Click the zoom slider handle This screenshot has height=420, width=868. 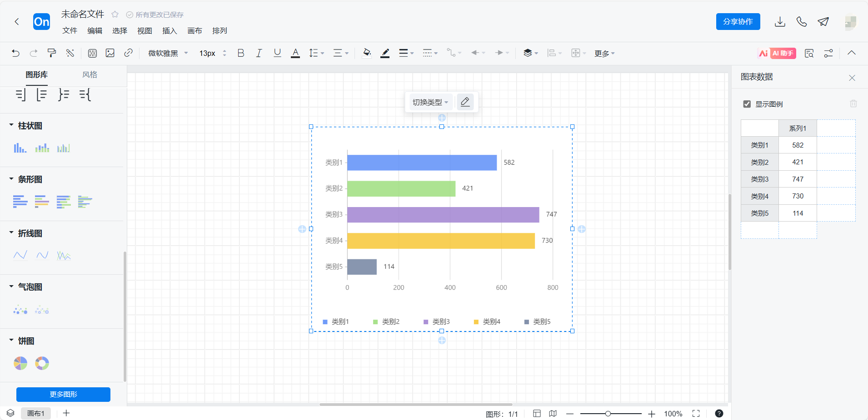(x=608, y=414)
